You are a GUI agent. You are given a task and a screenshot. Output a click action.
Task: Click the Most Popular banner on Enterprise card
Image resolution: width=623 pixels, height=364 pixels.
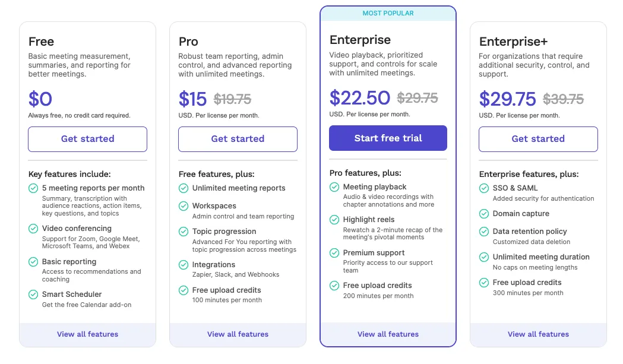coord(388,14)
